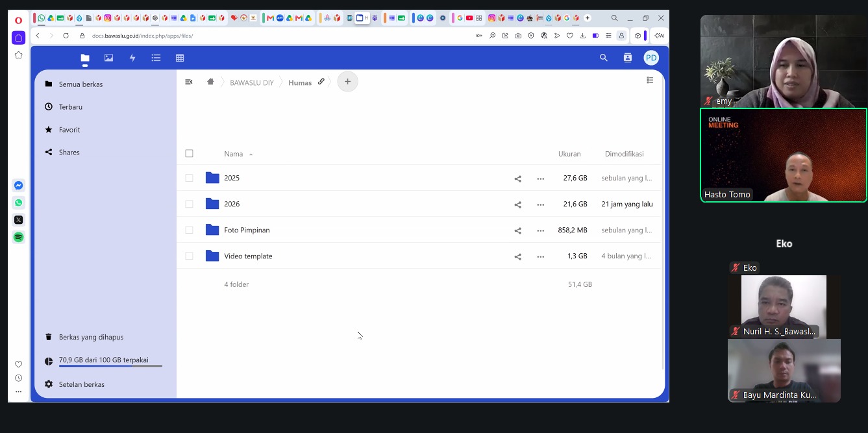Click share icon for Foto Pimpinan

tap(517, 230)
